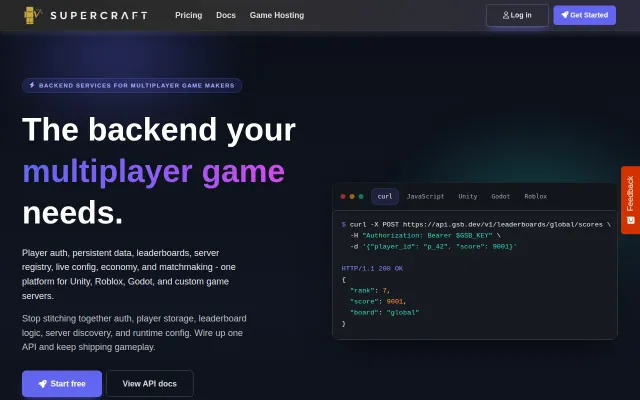Switch to the Godot code tab
This screenshot has height=400, width=640.
tap(501, 196)
